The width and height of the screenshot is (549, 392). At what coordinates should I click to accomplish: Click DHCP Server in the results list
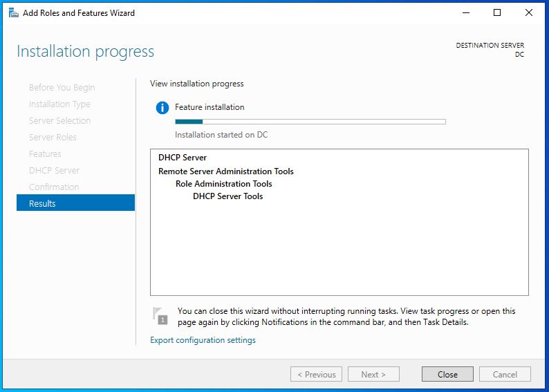pos(183,158)
